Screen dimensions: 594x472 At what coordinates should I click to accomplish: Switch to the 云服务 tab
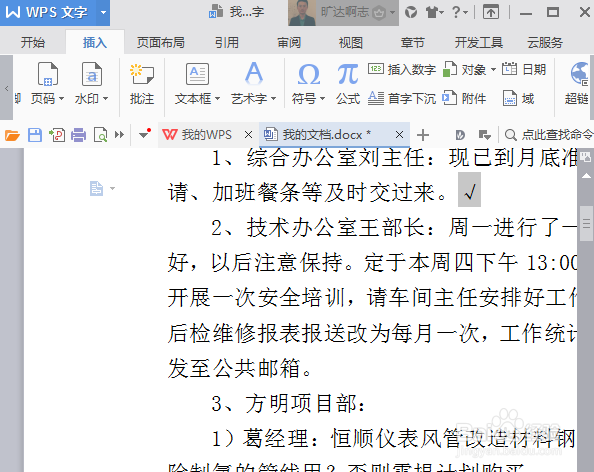click(x=545, y=42)
